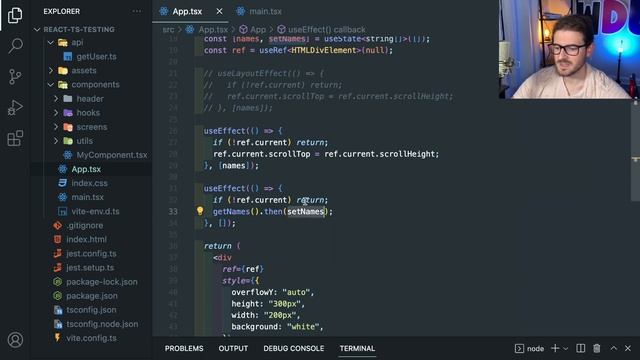Split the terminal
This screenshot has height=360, width=640.
tap(580, 348)
